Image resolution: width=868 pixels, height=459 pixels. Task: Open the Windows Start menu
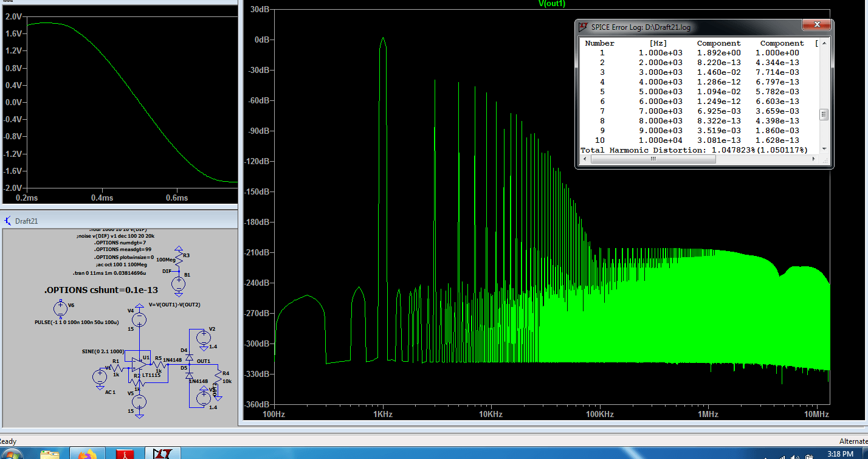tap(12, 455)
